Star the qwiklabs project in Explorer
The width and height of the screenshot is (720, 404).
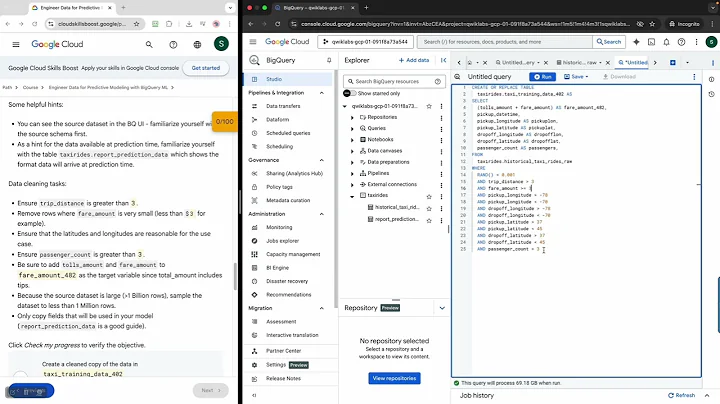click(x=429, y=106)
